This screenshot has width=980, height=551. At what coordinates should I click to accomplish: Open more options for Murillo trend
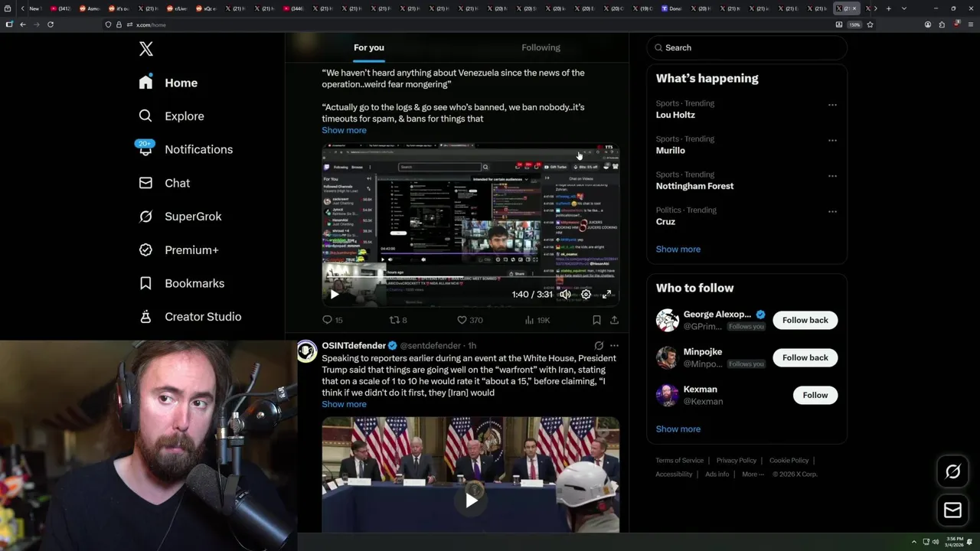832,141
